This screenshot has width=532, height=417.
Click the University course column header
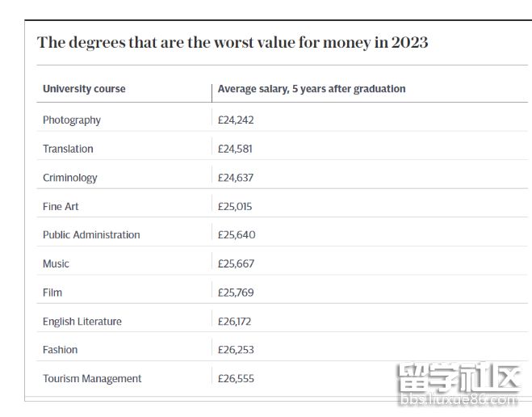click(x=84, y=89)
